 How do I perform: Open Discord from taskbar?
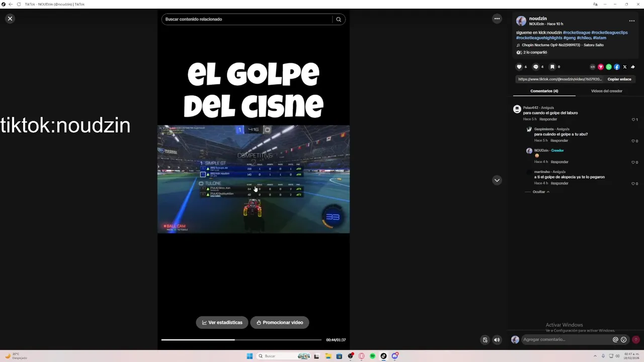[x=395, y=356]
